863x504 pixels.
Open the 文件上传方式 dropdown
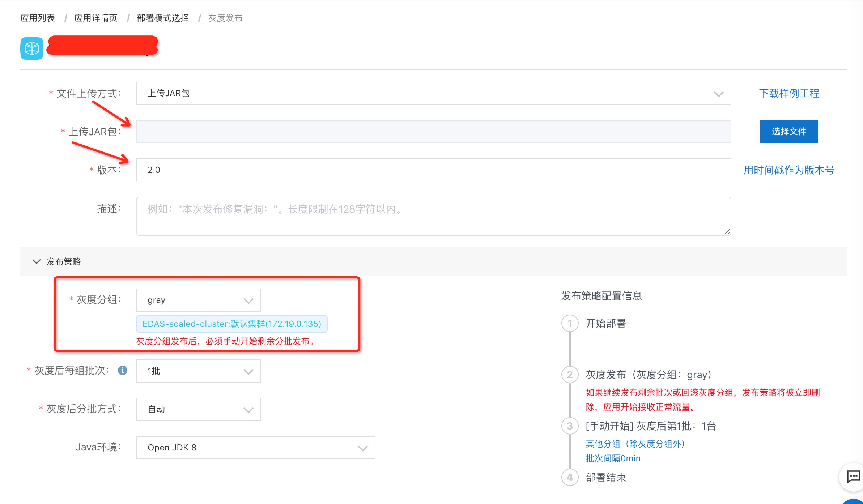433,93
